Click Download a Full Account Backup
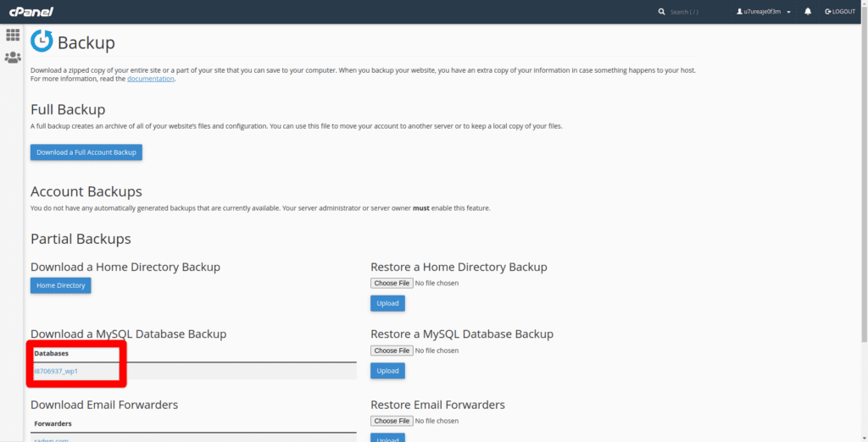This screenshot has height=442, width=868. 86,152
